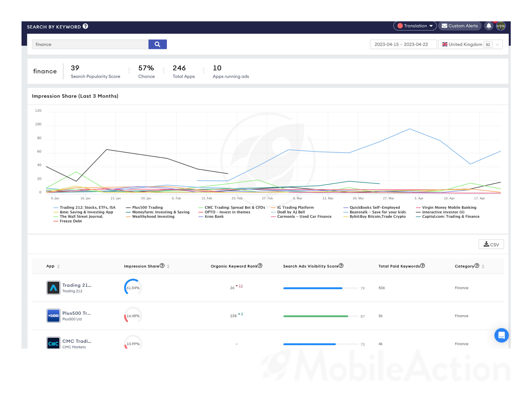Toggle Wealthyhood Investing legend series

(150, 216)
